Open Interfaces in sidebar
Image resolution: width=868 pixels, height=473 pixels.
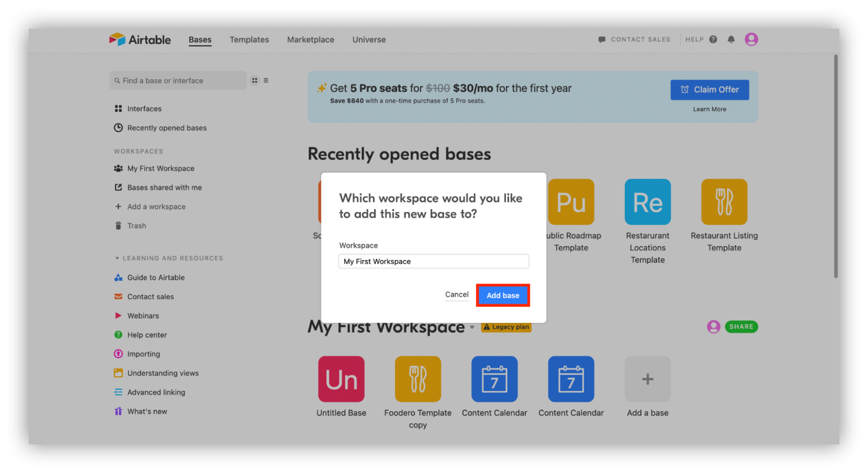(138, 109)
